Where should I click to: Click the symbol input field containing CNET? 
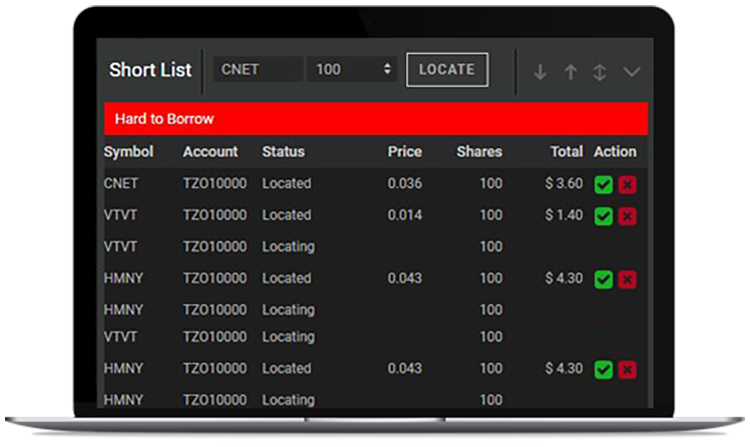click(x=258, y=69)
